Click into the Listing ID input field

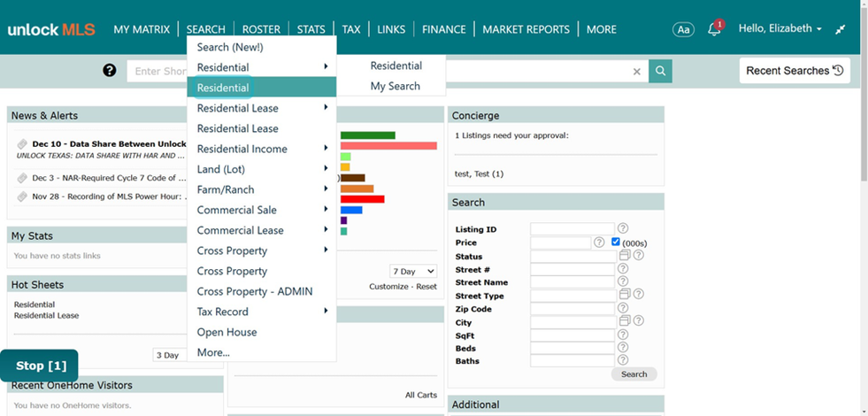tap(572, 228)
